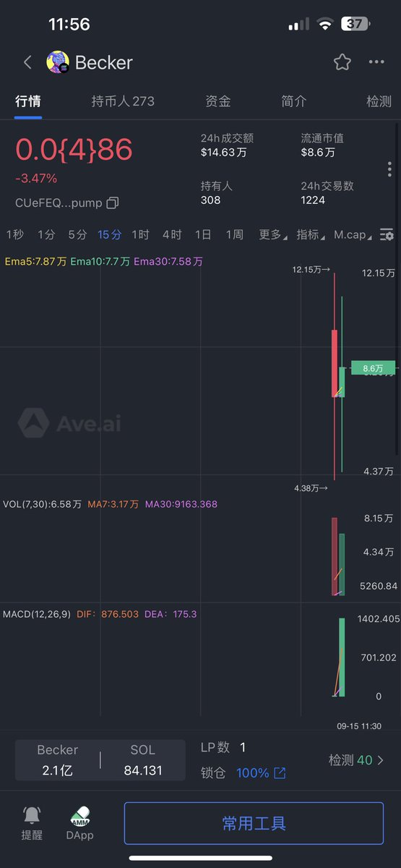This screenshot has height=868, width=401.
Task: Open the three-dot more options menu
Action: pos(376,62)
